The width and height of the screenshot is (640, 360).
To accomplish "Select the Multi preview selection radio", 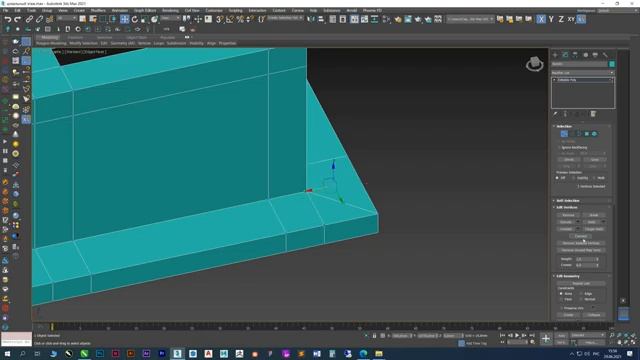I will click(594, 178).
